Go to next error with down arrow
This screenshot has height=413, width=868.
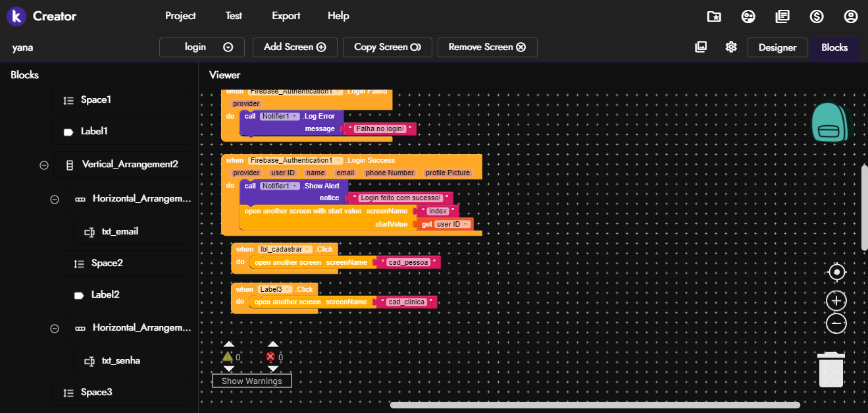[273, 369]
